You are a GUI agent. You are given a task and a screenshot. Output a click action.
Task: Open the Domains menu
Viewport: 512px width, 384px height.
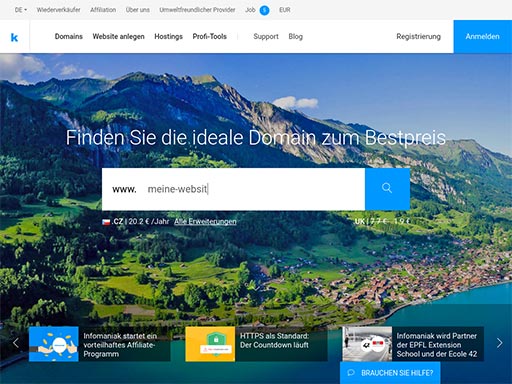69,36
